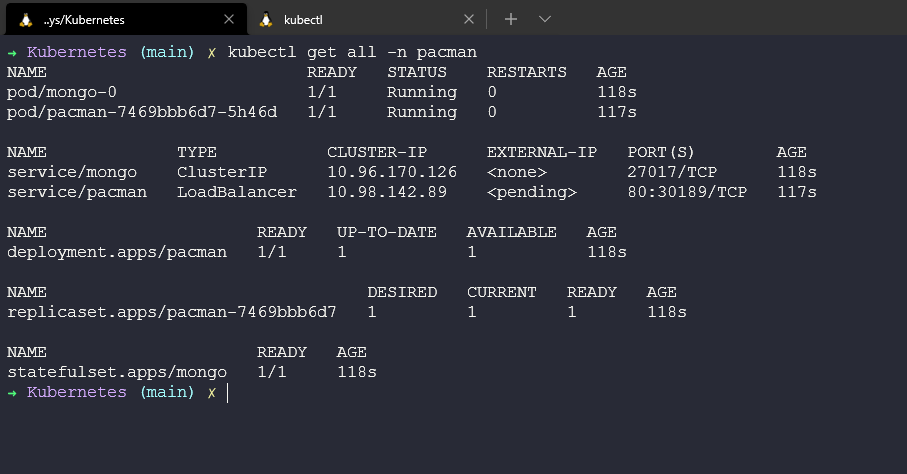
Task: Click the UP-TO-DATE column header
Action: tap(387, 232)
